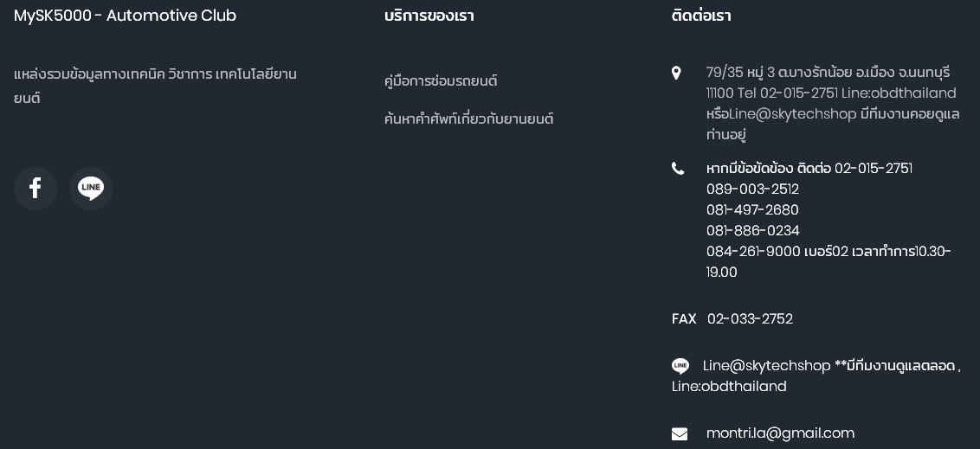Click the Line@skytechshop contact text

click(x=766, y=366)
